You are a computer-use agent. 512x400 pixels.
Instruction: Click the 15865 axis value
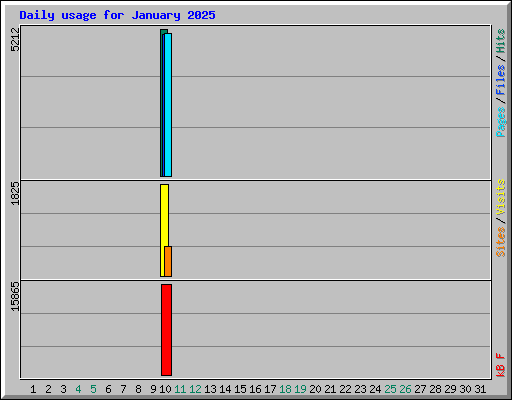[15, 296]
